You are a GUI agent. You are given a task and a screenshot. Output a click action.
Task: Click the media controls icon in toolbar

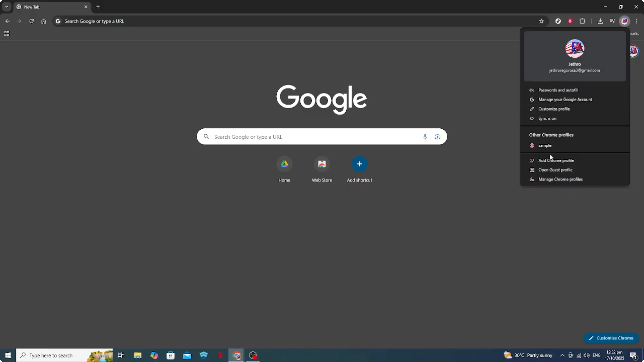612,21
